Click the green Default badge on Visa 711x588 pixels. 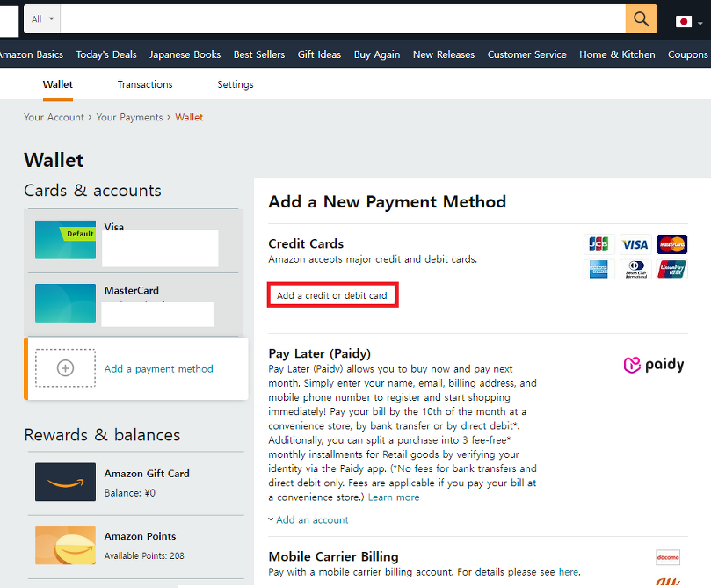pos(78,234)
